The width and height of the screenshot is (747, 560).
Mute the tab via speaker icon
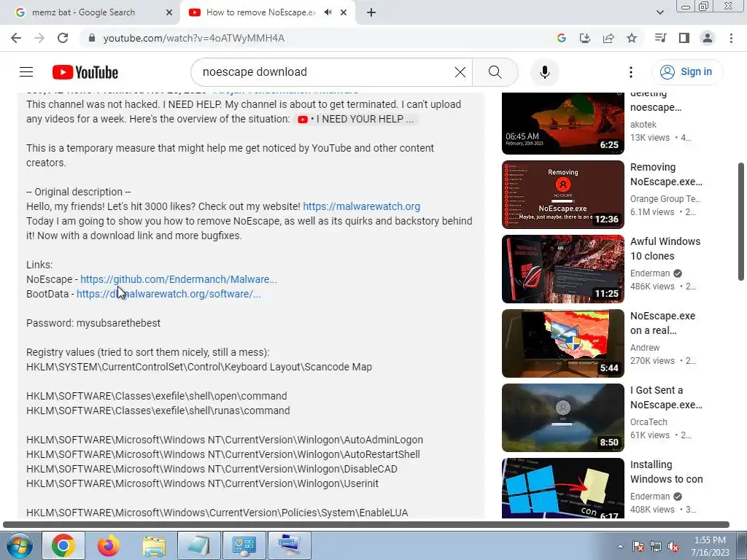[328, 12]
